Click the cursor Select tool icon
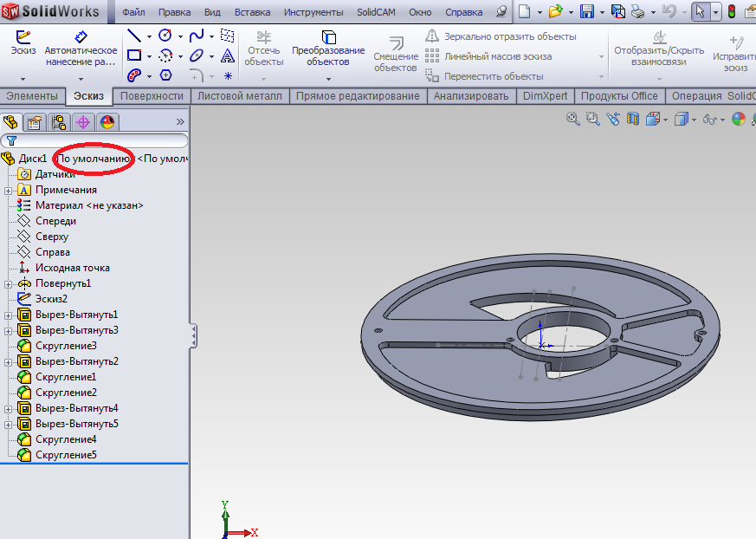 click(700, 11)
